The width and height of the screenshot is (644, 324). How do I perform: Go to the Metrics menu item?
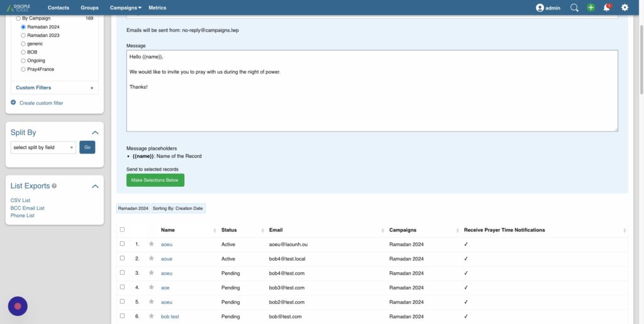click(x=157, y=8)
